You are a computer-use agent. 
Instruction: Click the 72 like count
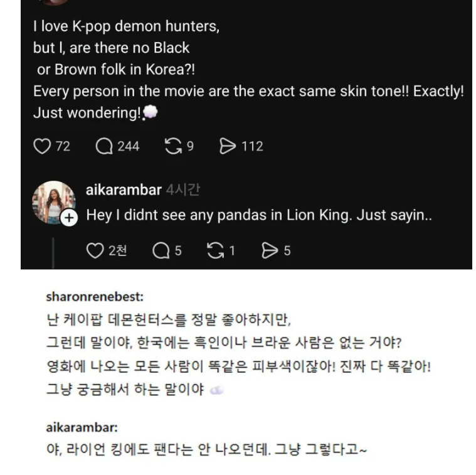point(63,146)
